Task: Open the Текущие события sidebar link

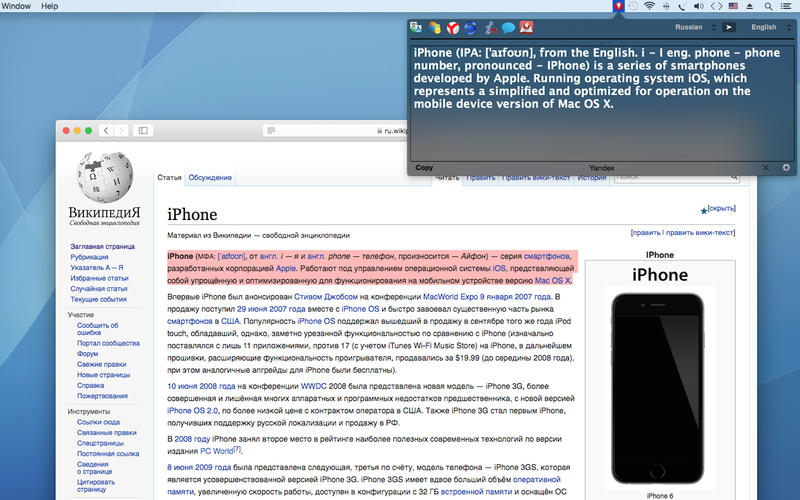Action: pyautogui.click(x=98, y=299)
